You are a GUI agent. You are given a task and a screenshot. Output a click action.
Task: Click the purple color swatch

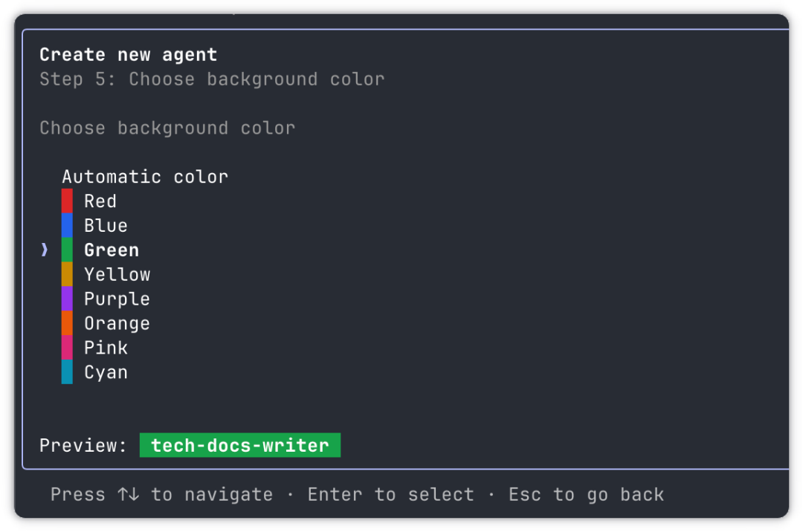click(x=67, y=299)
